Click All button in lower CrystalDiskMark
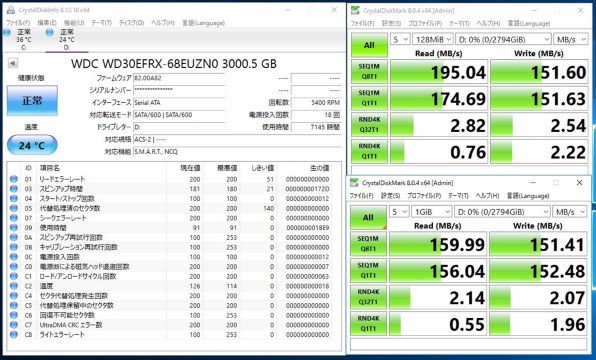The width and height of the screenshot is (596, 360). tap(368, 217)
